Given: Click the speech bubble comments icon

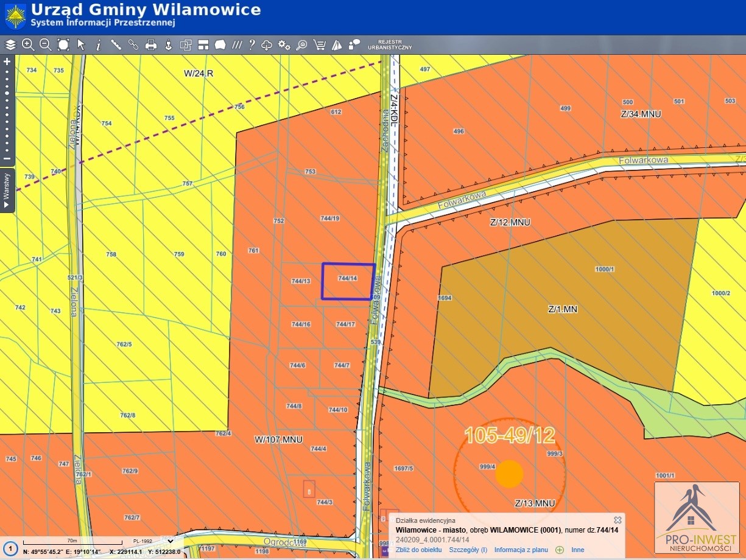Looking at the screenshot, I should tap(354, 44).
